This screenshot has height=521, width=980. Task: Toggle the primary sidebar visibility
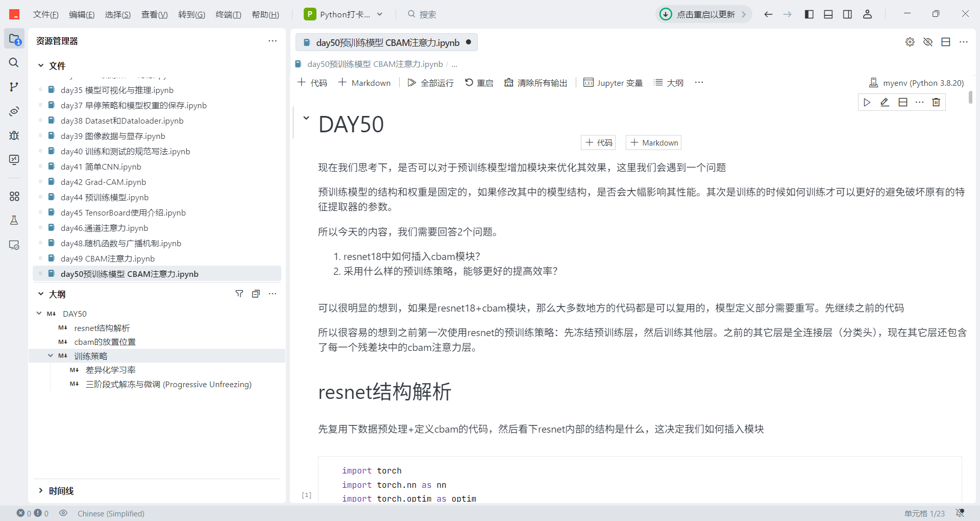(x=808, y=14)
